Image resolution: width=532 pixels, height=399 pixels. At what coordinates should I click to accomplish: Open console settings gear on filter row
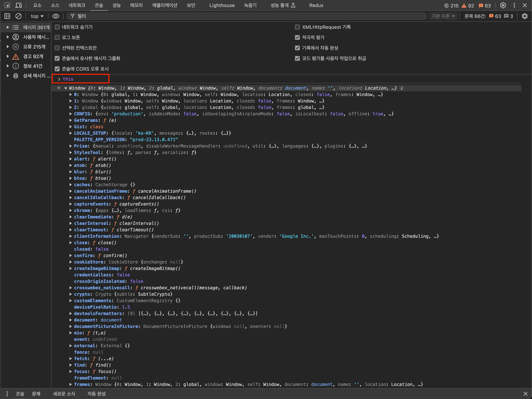point(525,16)
